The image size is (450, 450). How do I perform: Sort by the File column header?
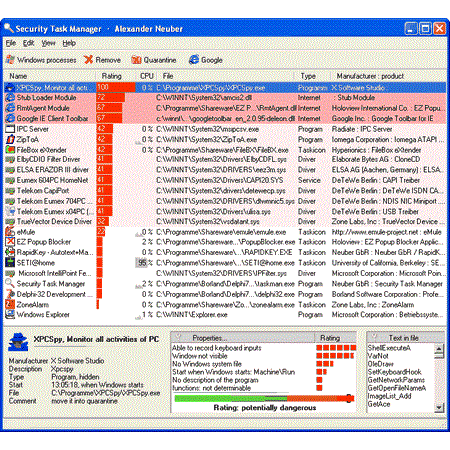[x=226, y=76]
